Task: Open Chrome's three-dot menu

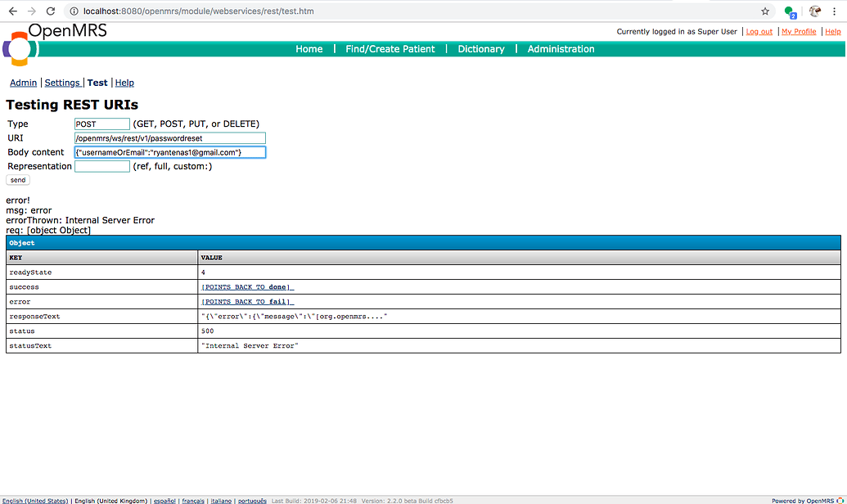Action: tap(836, 11)
